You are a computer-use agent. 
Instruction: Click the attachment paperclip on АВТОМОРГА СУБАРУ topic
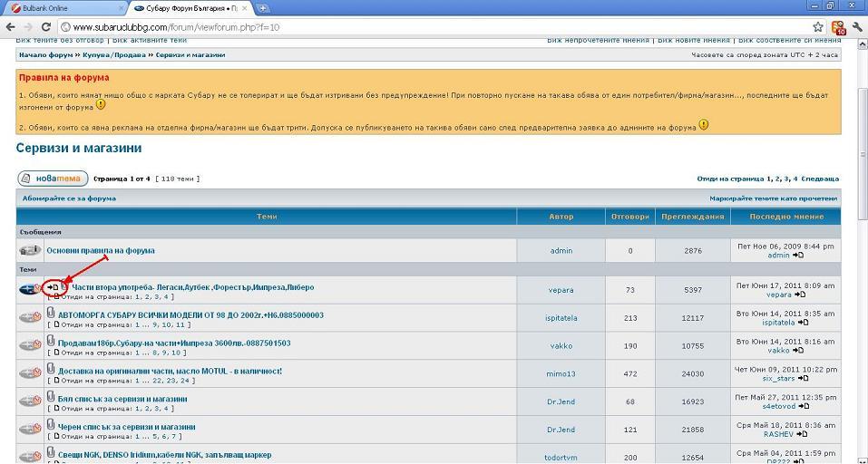click(51, 313)
